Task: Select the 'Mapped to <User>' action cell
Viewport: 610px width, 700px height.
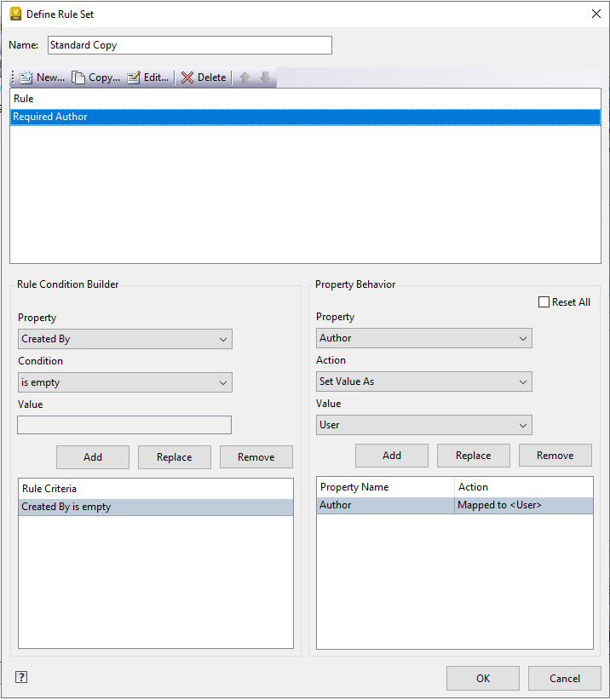Action: click(524, 505)
